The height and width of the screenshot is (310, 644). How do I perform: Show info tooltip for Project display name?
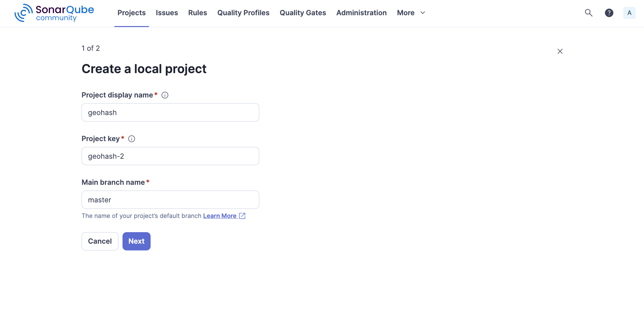tap(165, 95)
